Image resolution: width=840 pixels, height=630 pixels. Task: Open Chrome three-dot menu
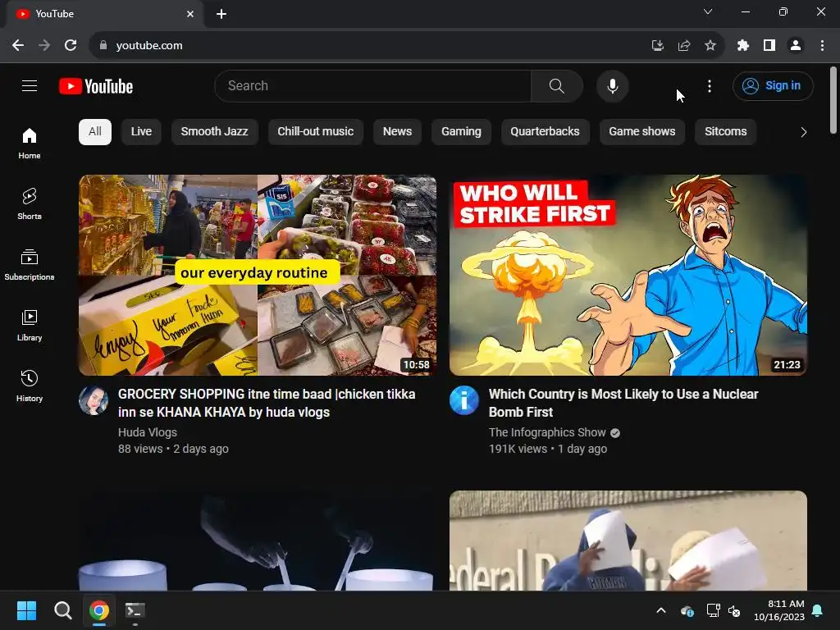pyautogui.click(x=822, y=46)
